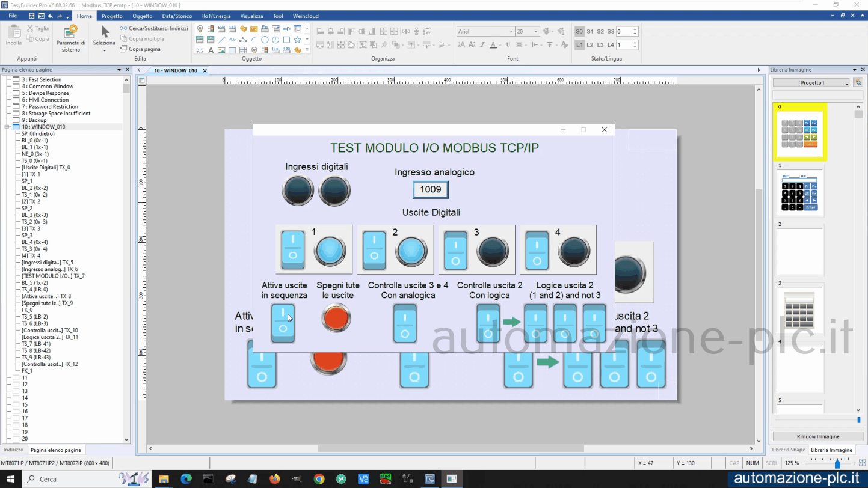This screenshot has height=488, width=868.
Task: Select state S1 in Stato/Lingua
Action: [590, 31]
